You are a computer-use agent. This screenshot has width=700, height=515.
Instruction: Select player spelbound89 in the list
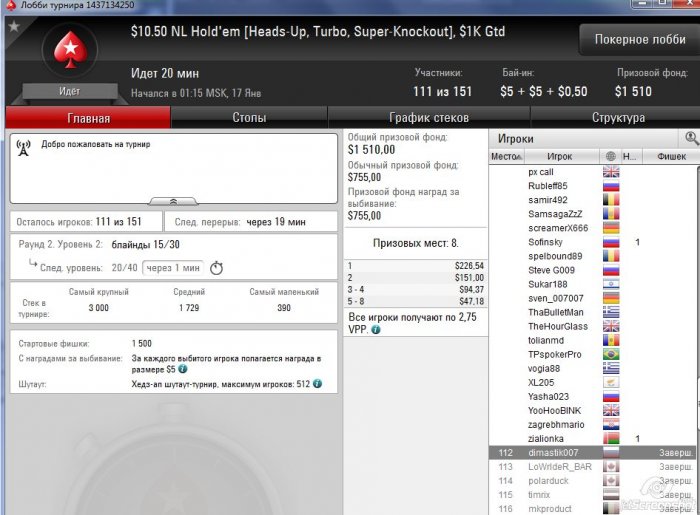point(592,256)
